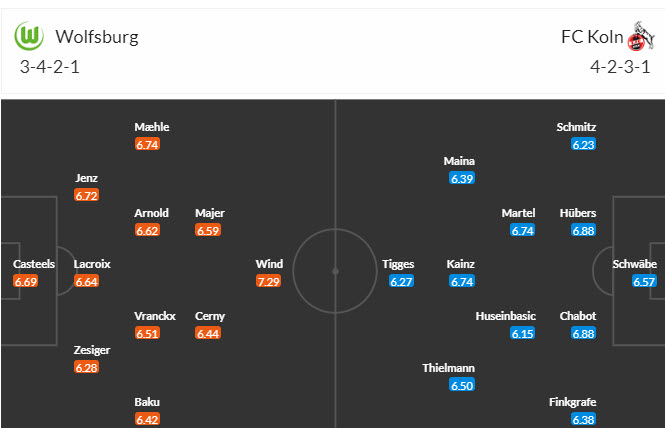This screenshot has width=665, height=428.
Task: Select player Baku on the pitch
Action: 147,402
